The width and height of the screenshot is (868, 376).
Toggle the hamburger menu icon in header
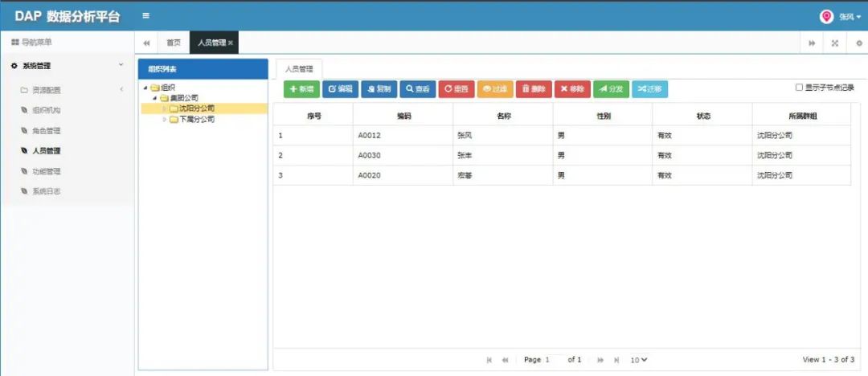pyautogui.click(x=145, y=15)
